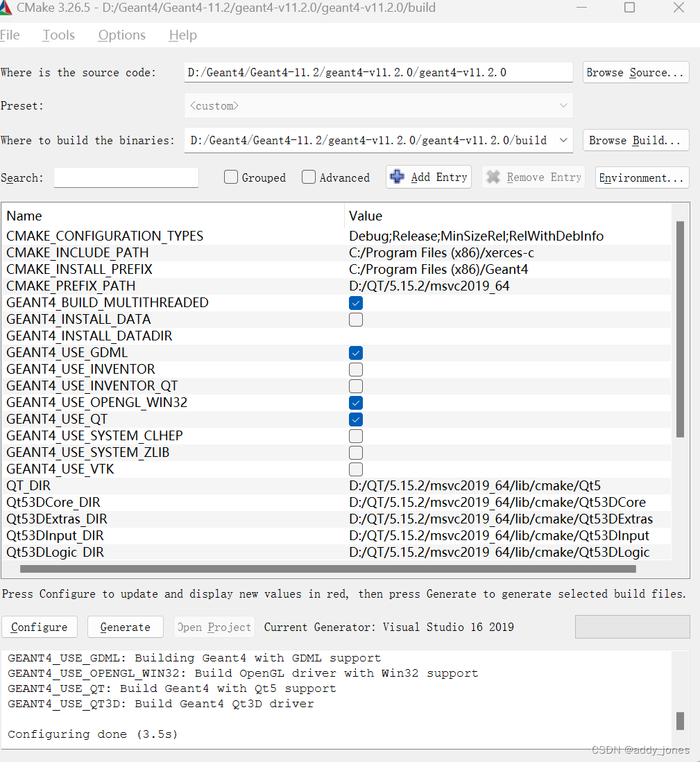Enable GEANT4_USE_INVENTOR_QT checkbox

356,386
